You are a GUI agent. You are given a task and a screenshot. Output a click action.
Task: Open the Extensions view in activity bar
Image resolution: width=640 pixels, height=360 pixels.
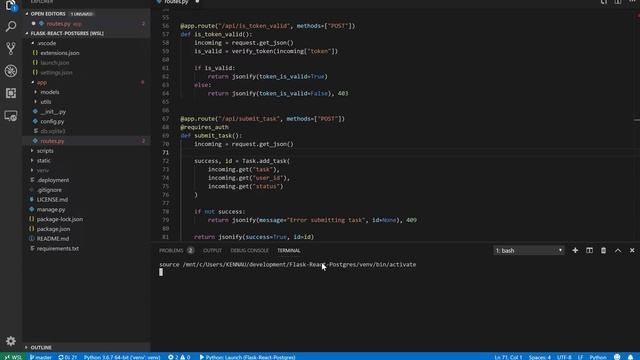pyautogui.click(x=11, y=93)
